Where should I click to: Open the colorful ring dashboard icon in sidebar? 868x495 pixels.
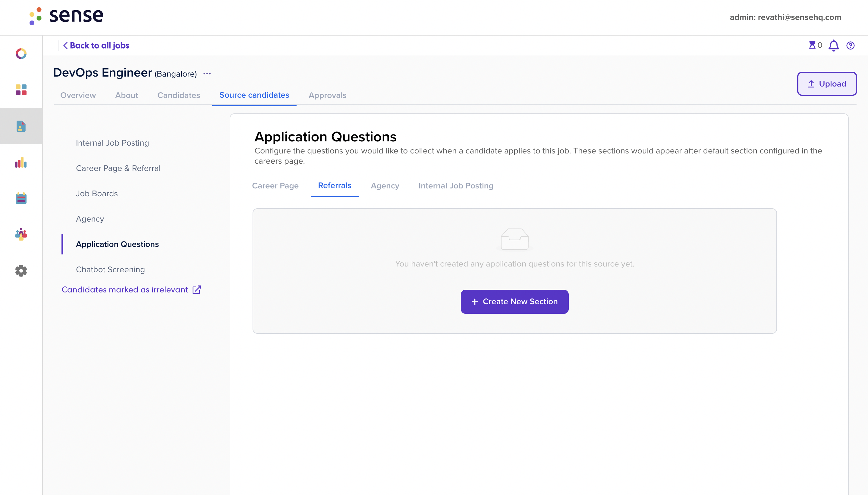pyautogui.click(x=21, y=54)
